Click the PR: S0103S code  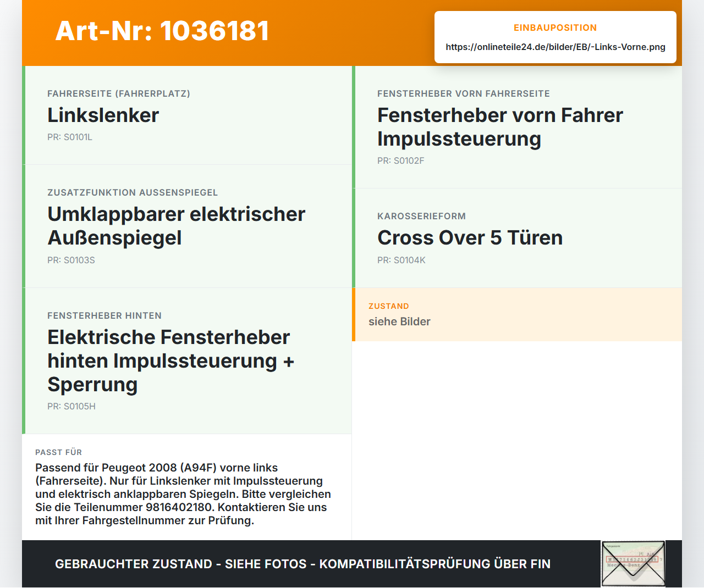[x=71, y=260]
